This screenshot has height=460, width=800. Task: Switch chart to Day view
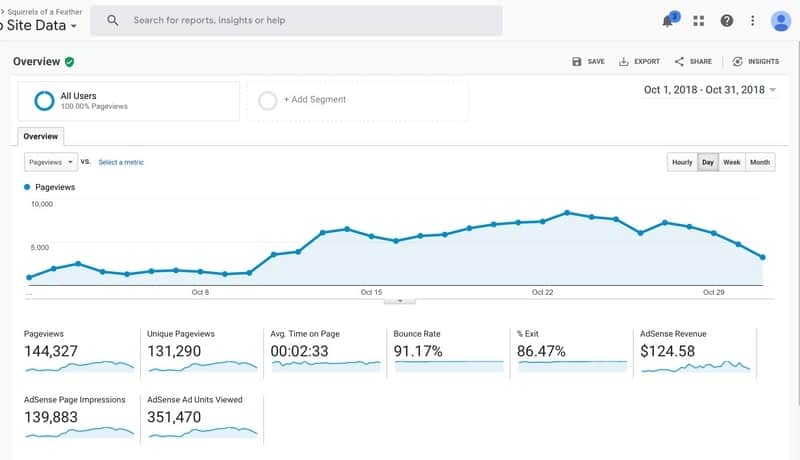click(708, 162)
